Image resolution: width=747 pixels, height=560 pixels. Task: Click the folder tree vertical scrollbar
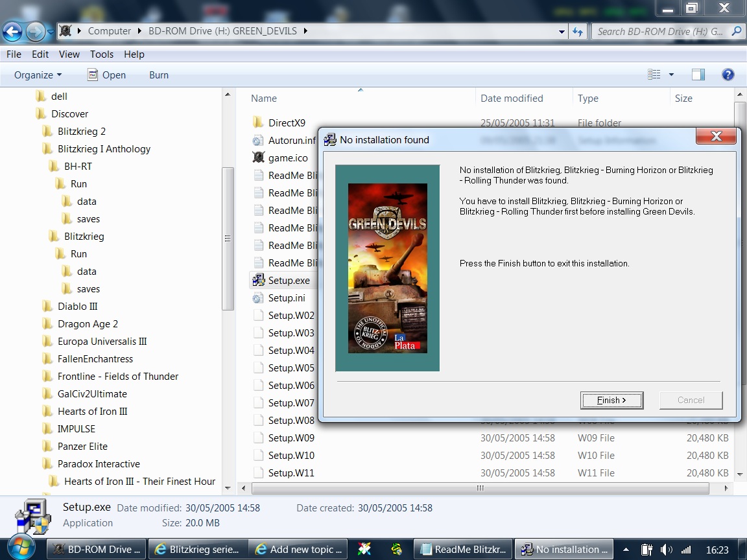(228, 238)
